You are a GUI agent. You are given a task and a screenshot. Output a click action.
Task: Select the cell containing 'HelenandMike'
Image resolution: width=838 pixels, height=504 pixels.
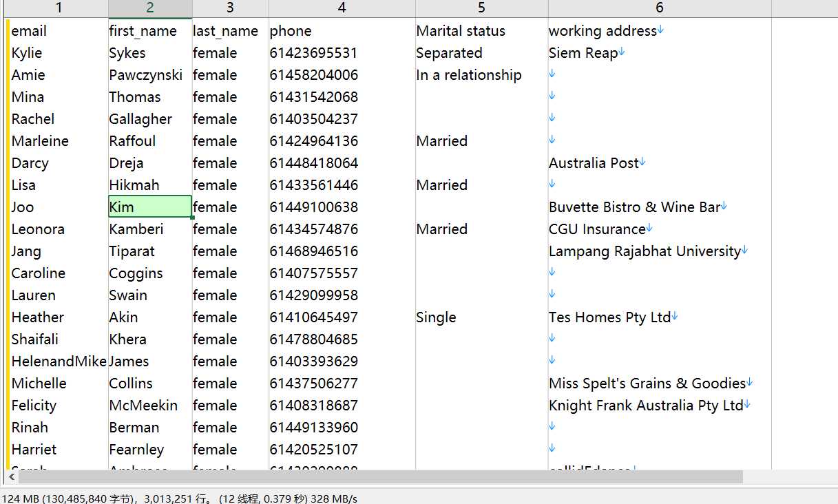tap(59, 361)
